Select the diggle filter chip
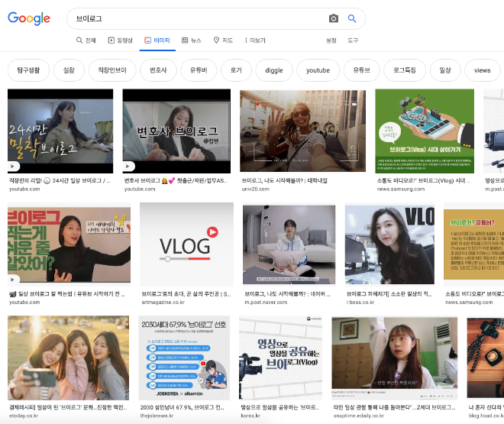This screenshot has height=424, width=504. coord(274,70)
